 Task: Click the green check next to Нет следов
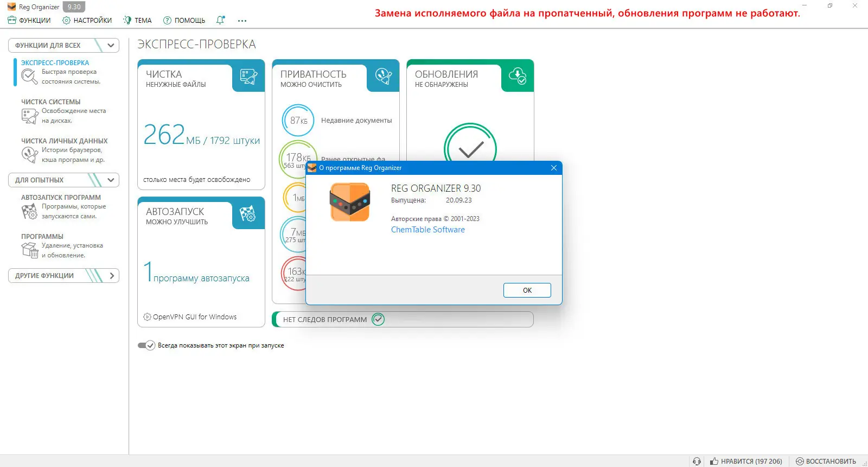pos(378,319)
